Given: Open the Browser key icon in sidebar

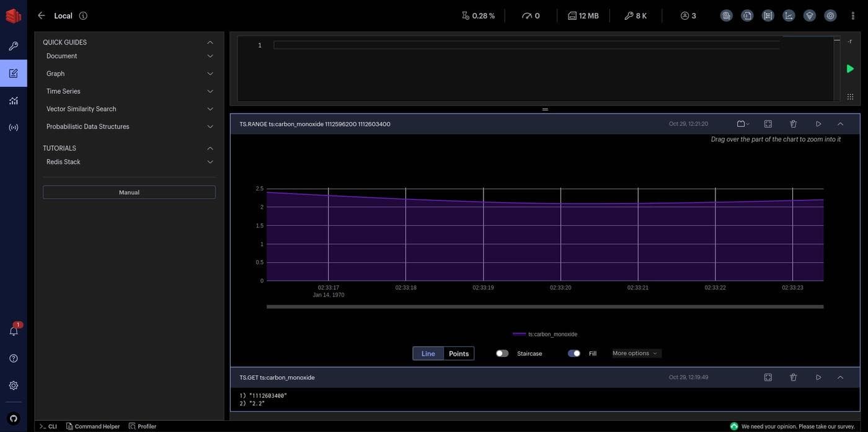Looking at the screenshot, I should coord(14,46).
